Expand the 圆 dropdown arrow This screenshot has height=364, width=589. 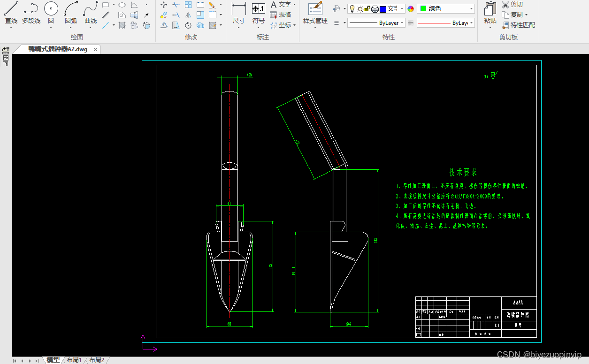[51, 28]
